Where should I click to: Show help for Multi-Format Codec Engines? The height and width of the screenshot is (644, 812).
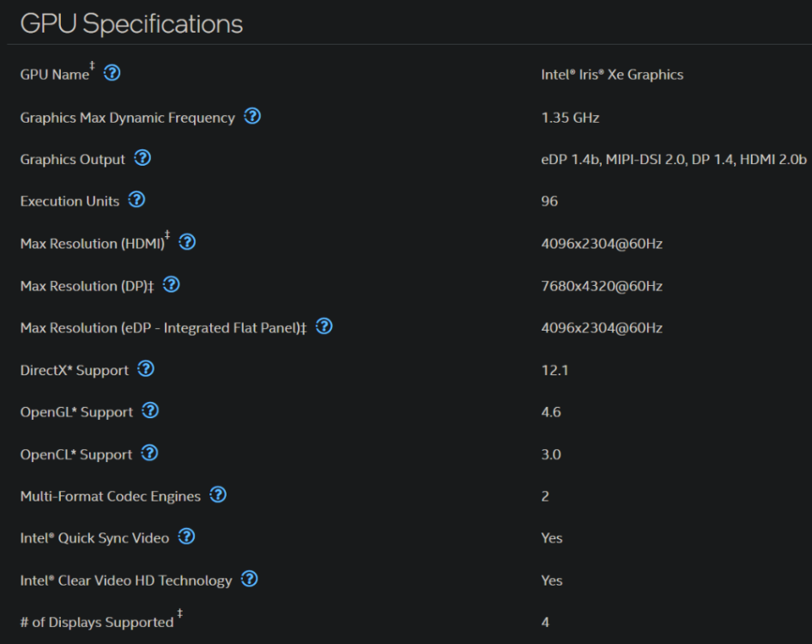click(217, 495)
